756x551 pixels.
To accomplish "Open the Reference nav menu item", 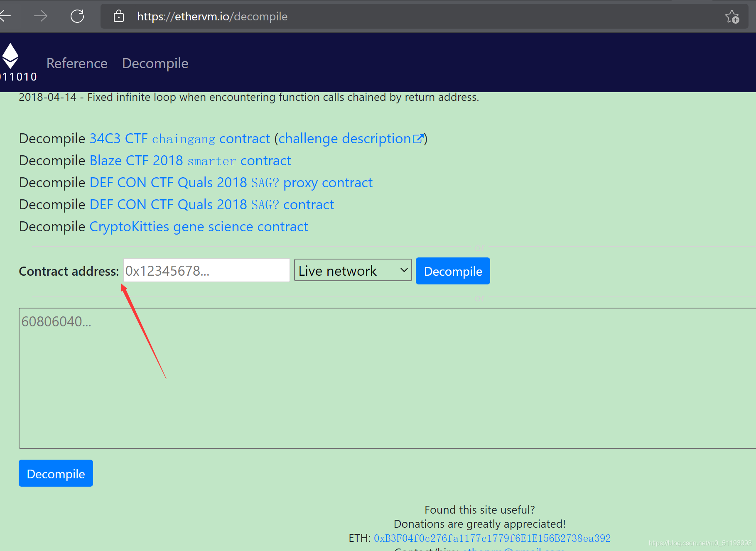I will click(x=77, y=63).
